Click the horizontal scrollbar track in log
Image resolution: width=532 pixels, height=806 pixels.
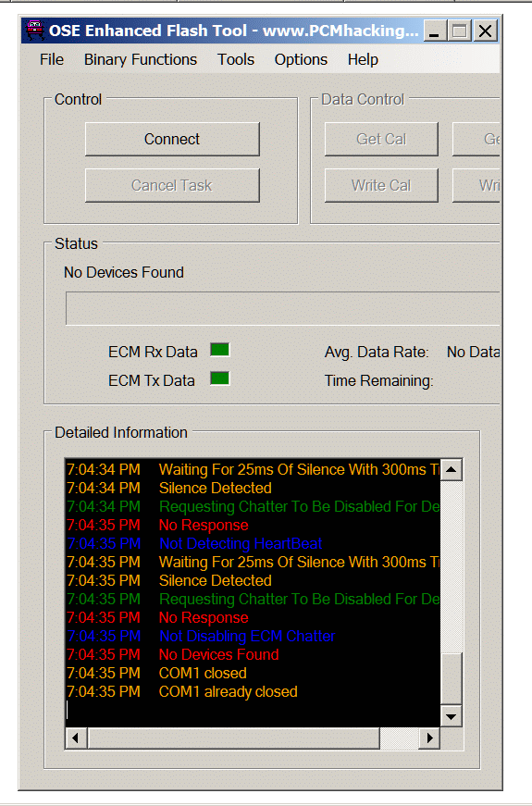[399, 738]
